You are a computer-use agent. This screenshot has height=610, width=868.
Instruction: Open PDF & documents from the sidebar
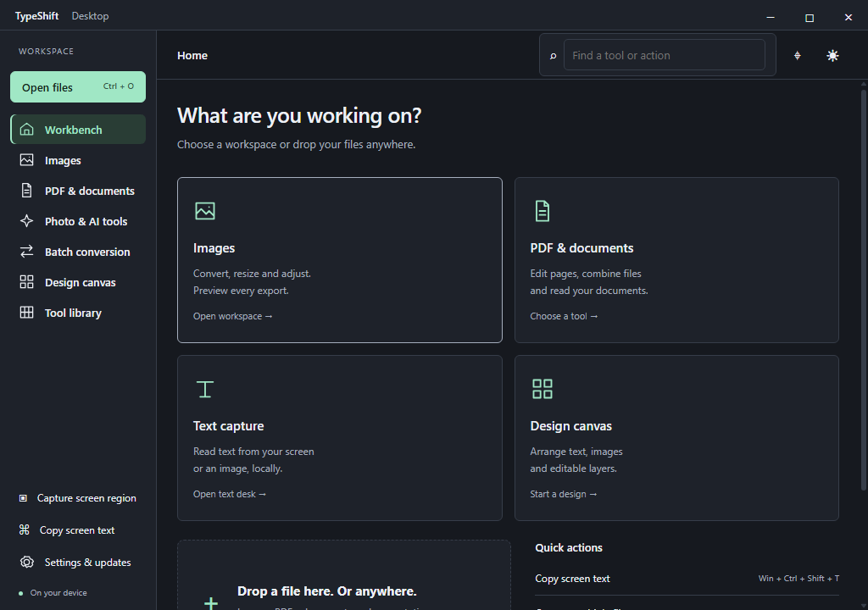78,191
